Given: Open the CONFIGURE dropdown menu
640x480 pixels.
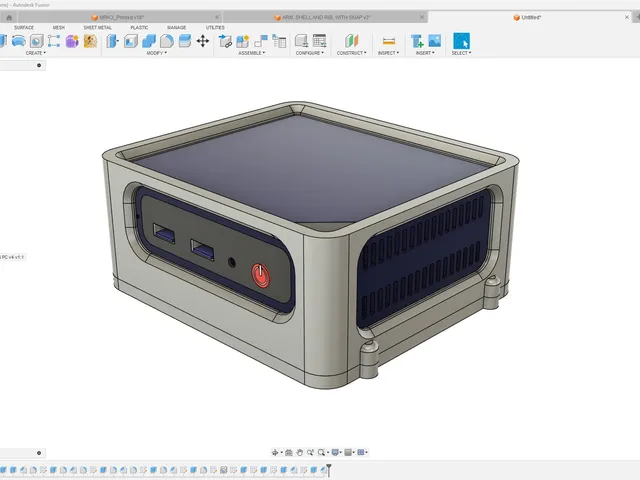Looking at the screenshot, I should [x=310, y=53].
